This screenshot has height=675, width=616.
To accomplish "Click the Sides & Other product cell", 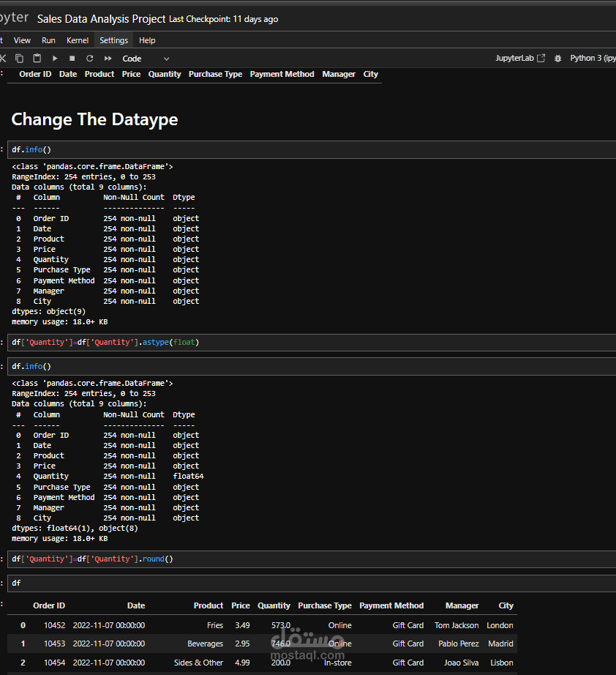I will [199, 663].
